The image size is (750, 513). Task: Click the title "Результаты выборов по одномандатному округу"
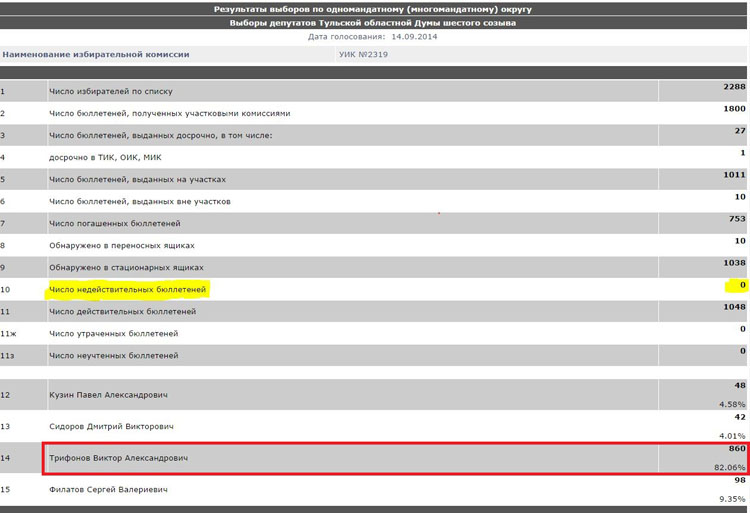tap(373, 8)
